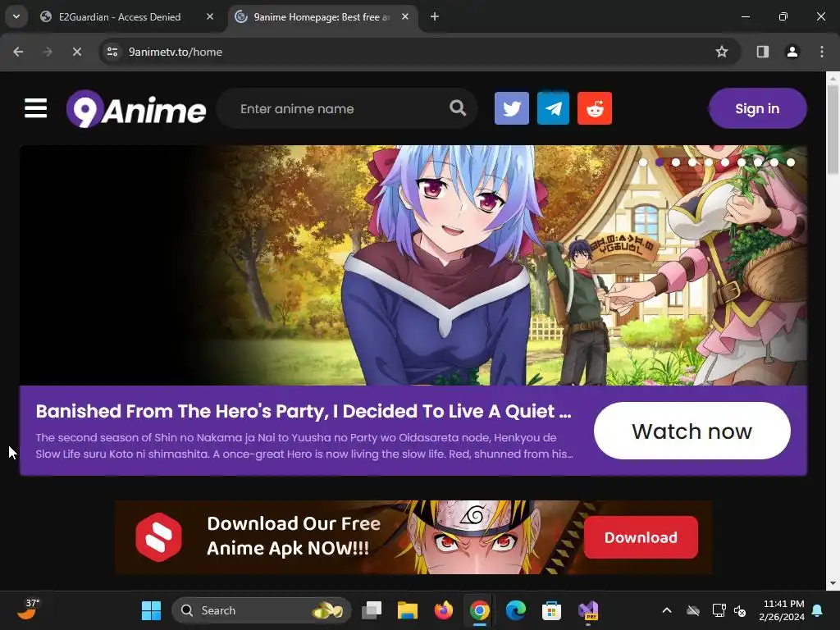Open the weather widget showing 37°
Viewport: 840px width, 630px height.
tap(28, 609)
